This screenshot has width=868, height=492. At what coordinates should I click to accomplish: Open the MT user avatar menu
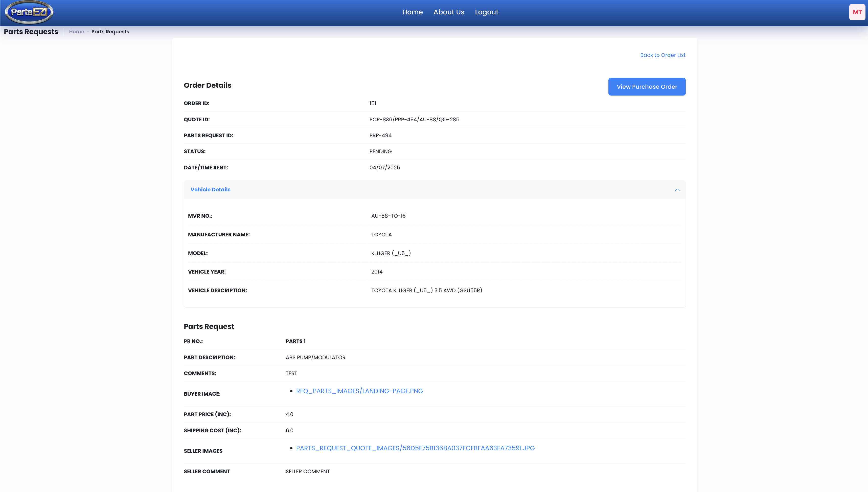[x=857, y=12]
